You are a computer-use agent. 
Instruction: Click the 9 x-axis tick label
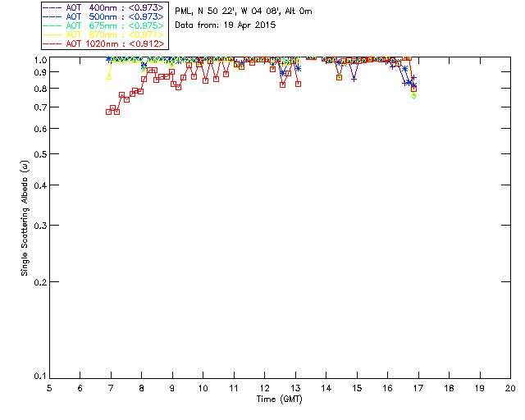172,388
